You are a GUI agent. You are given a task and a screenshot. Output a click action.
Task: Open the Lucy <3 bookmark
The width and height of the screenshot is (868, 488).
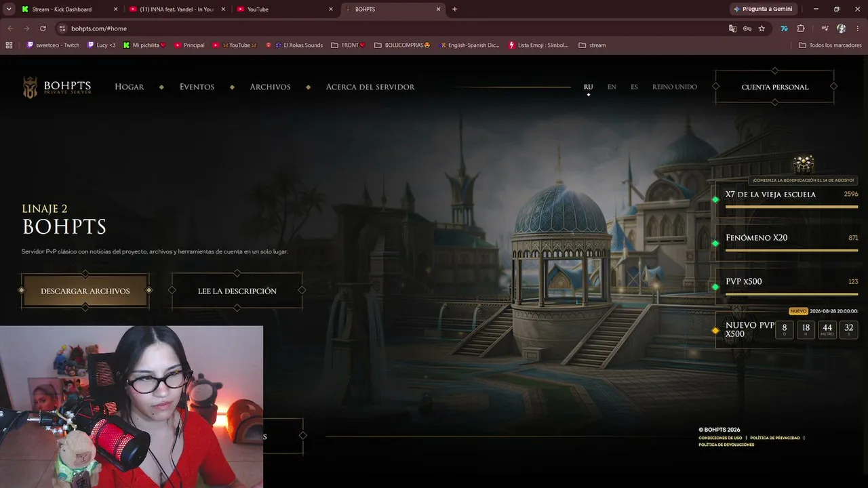102,45
